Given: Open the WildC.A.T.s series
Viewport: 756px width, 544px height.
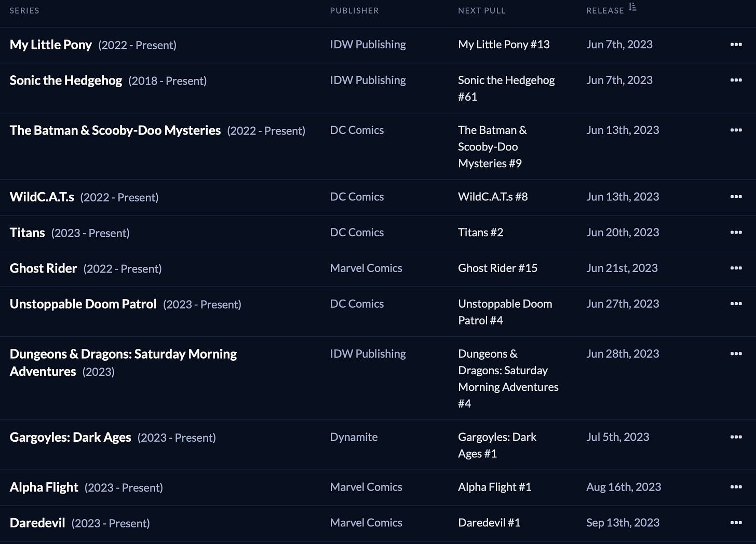Looking at the screenshot, I should [x=42, y=197].
